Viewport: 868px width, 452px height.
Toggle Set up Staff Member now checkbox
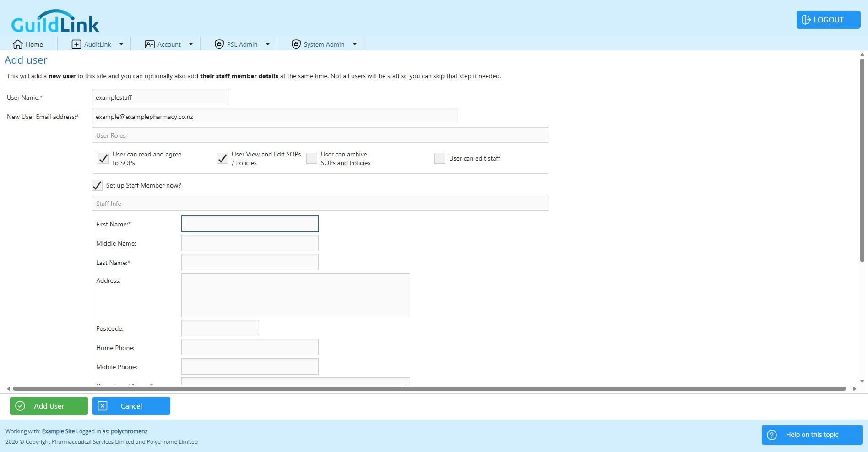tap(97, 185)
